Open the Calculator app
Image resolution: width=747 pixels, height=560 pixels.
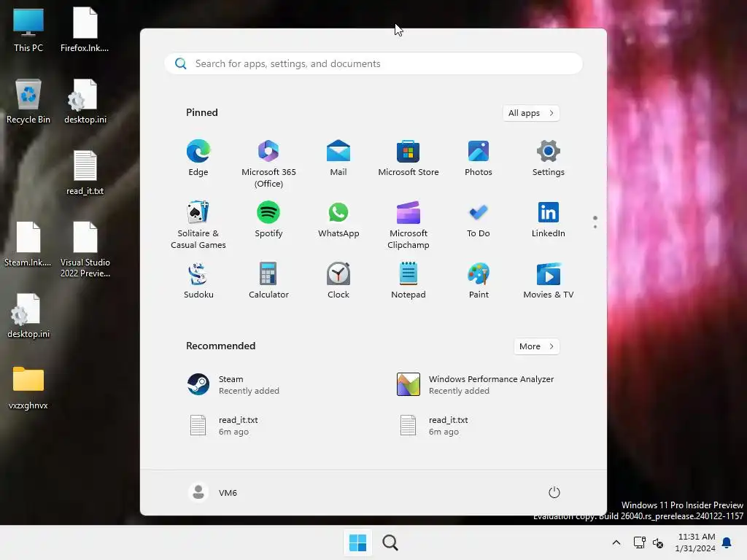pos(268,281)
